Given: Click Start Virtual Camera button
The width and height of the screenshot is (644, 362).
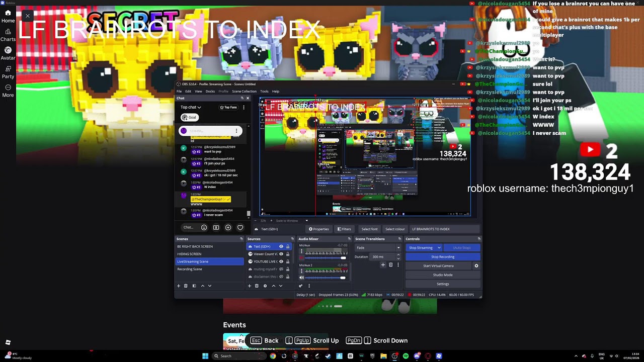Looking at the screenshot, I should coord(438,265).
